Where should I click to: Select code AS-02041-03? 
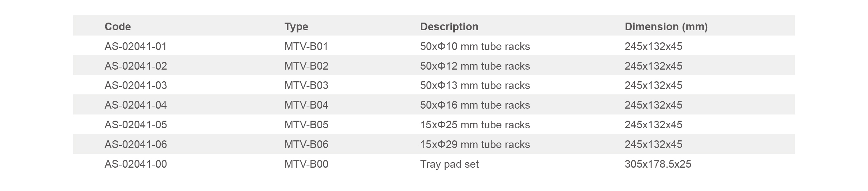(x=136, y=85)
